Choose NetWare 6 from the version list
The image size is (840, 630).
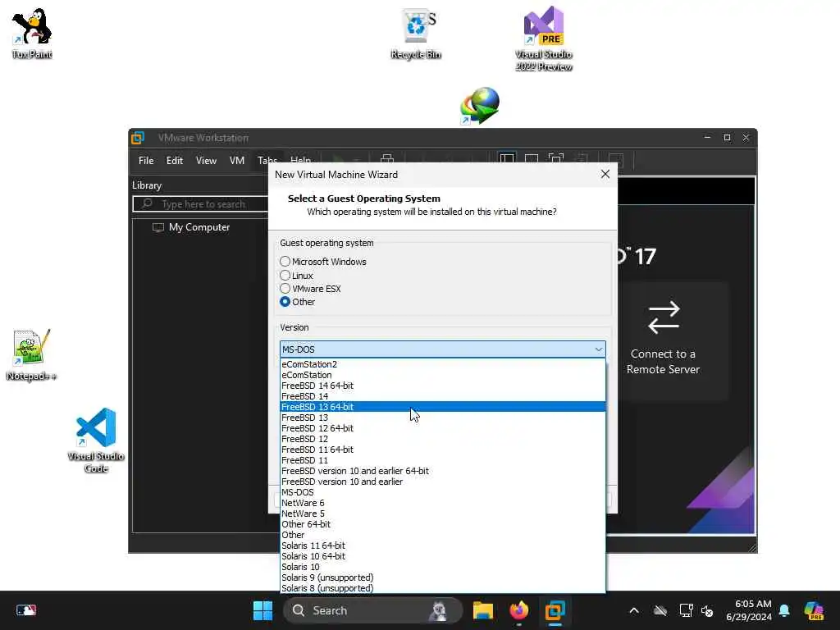pyautogui.click(x=442, y=503)
